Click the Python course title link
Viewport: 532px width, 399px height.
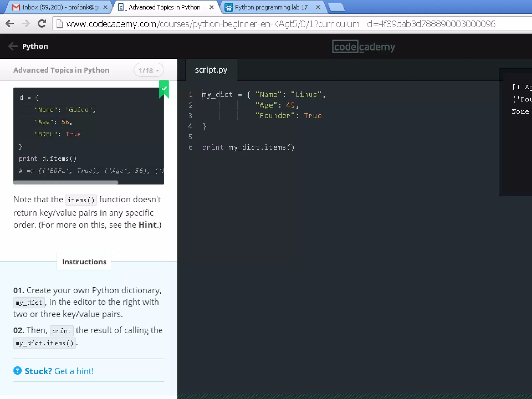(35, 46)
